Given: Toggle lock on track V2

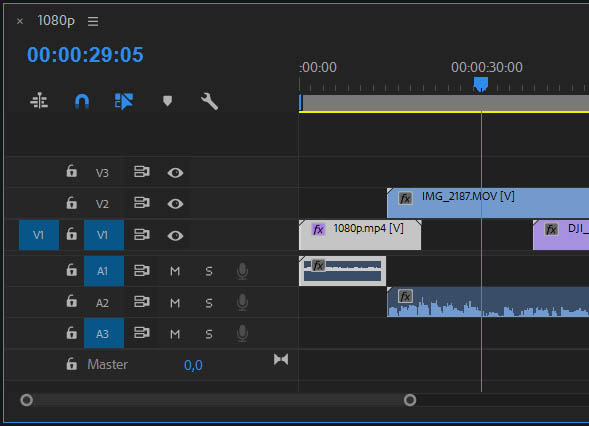Looking at the screenshot, I should (x=71, y=202).
